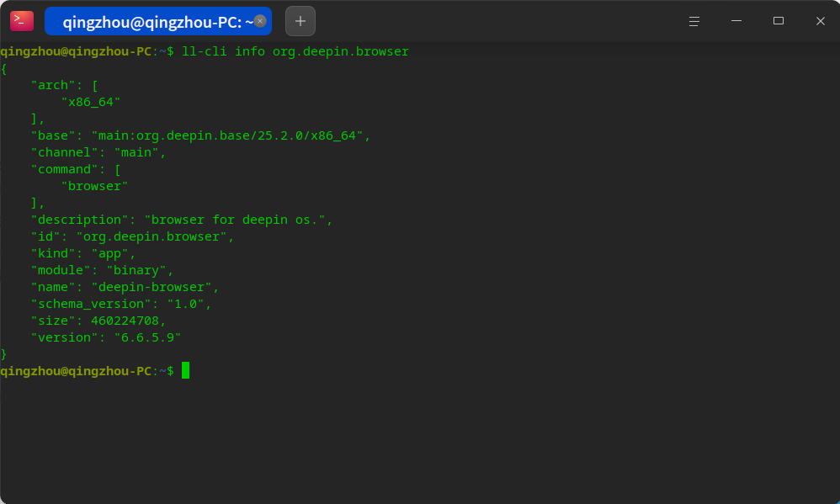Click the red terminal app icon

(22, 21)
